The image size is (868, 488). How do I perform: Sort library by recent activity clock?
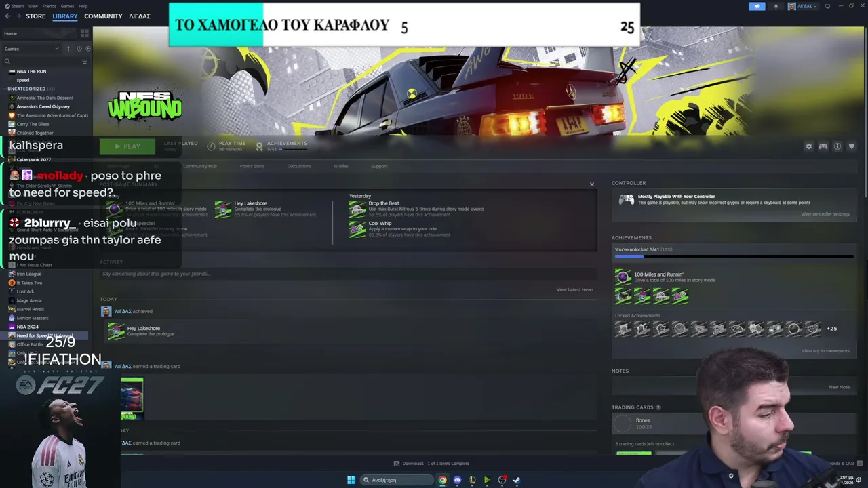tap(79, 49)
